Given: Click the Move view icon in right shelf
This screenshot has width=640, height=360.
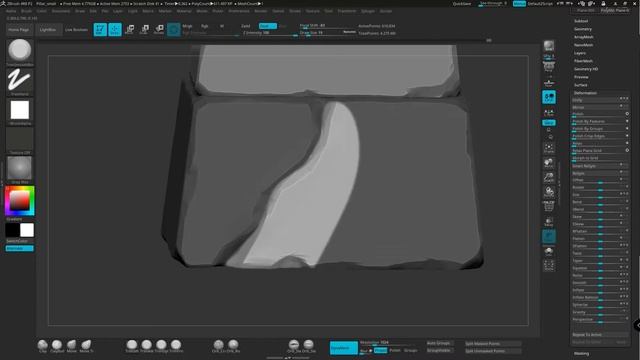Looking at the screenshot, I should (549, 163).
